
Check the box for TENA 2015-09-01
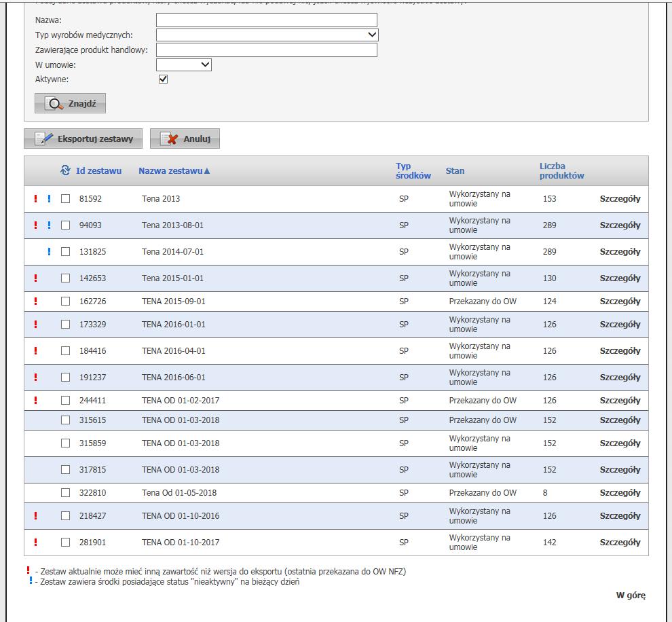click(66, 301)
